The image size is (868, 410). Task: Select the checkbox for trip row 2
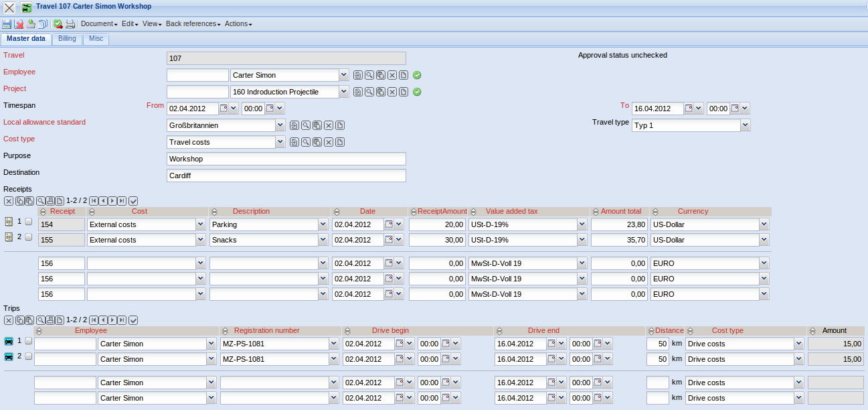28,356
